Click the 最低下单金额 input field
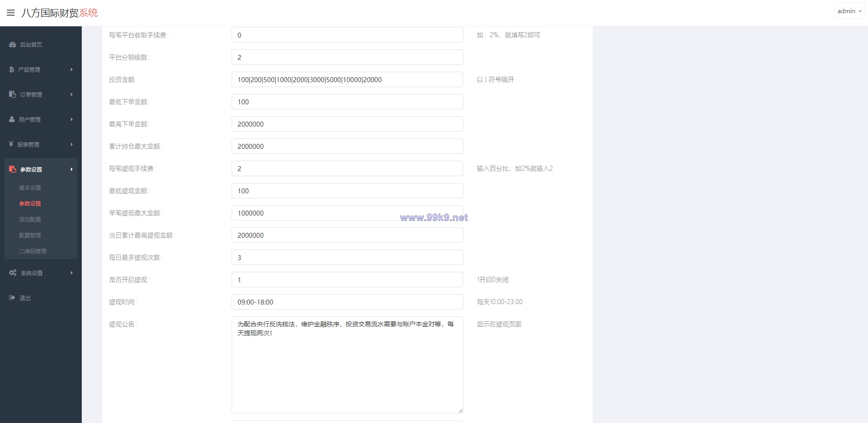The width and height of the screenshot is (868, 423). [347, 102]
